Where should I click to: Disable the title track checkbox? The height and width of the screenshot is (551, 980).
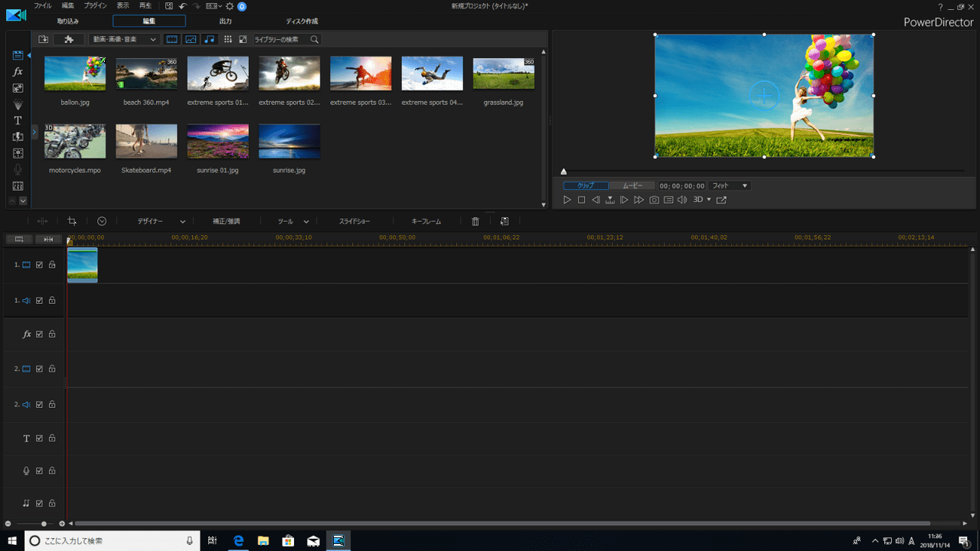(x=39, y=439)
